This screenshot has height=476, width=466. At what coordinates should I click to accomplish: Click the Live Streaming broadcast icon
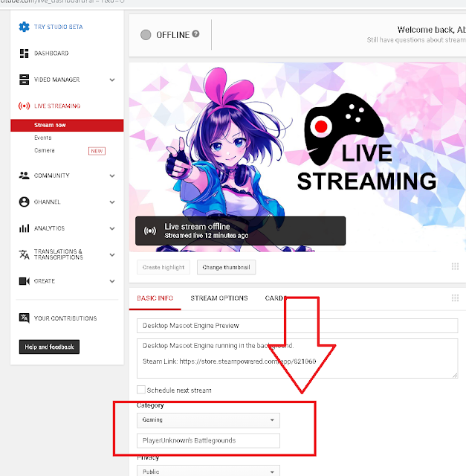pos(24,106)
